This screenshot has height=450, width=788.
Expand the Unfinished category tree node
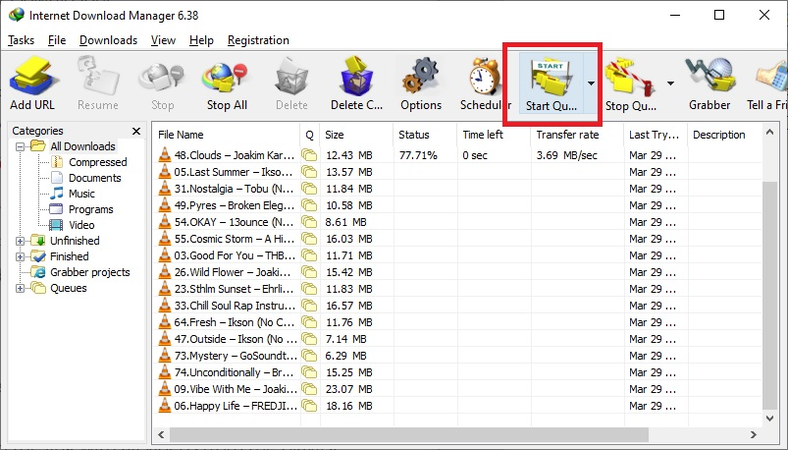pyautogui.click(x=20, y=241)
